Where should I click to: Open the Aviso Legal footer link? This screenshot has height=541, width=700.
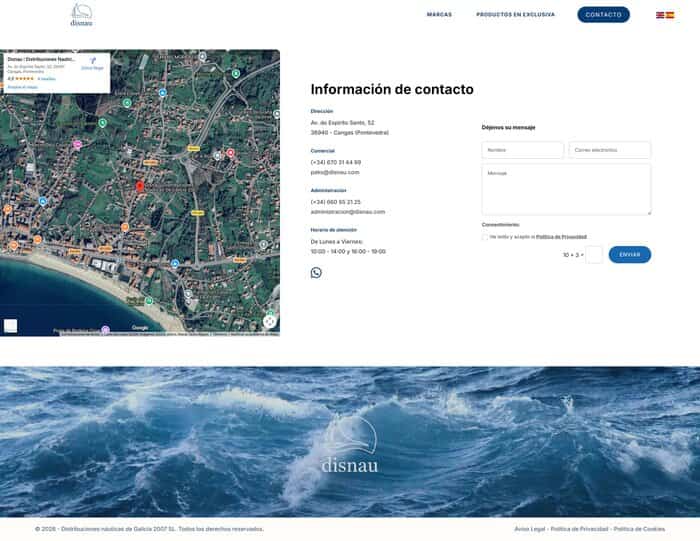(530, 529)
